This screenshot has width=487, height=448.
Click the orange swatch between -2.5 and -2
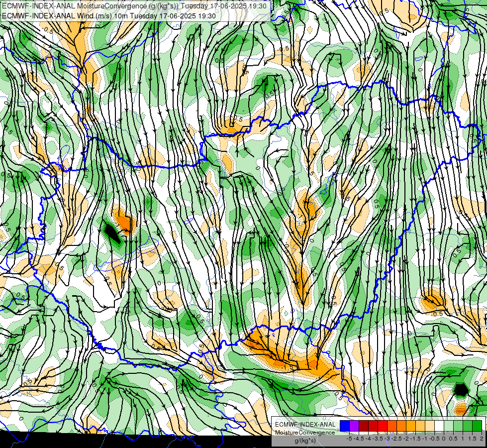(401, 426)
